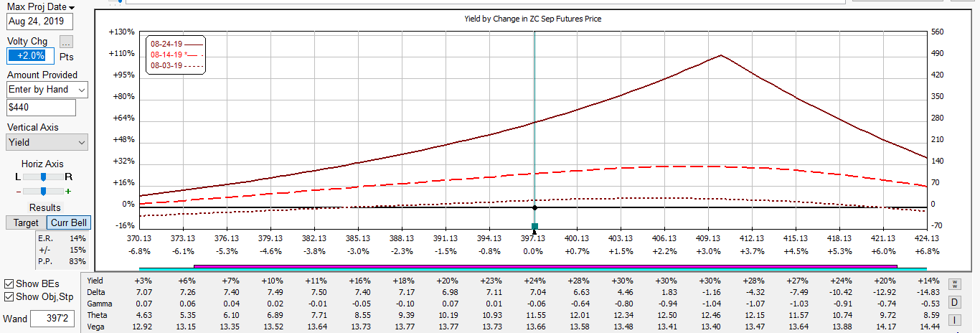980x333 pixels.
Task: Click the chart title Yield by Change text
Action: point(533,19)
